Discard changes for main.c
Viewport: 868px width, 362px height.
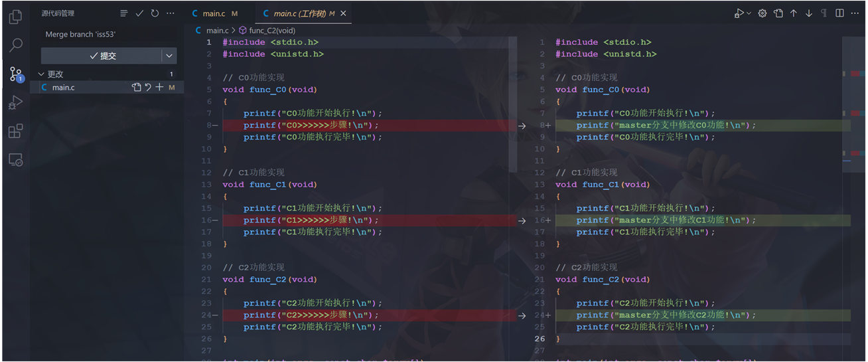tap(148, 88)
